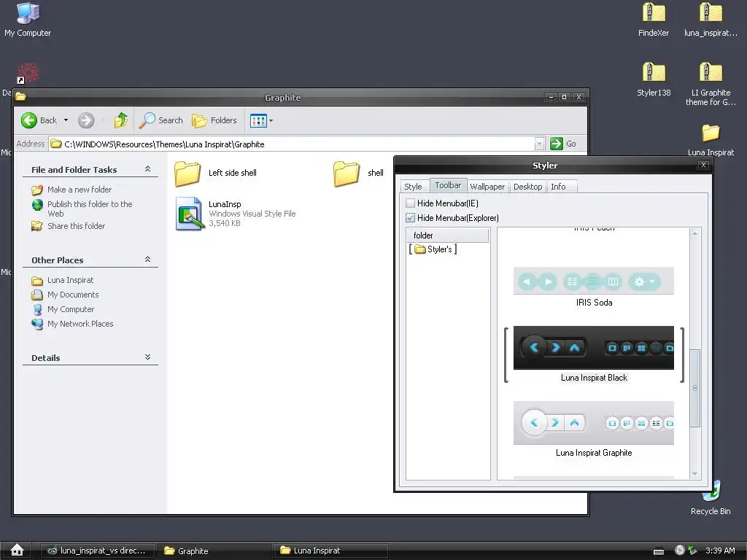Choose Luna Inspirat Graphite toolbar thumbnail

tap(594, 423)
